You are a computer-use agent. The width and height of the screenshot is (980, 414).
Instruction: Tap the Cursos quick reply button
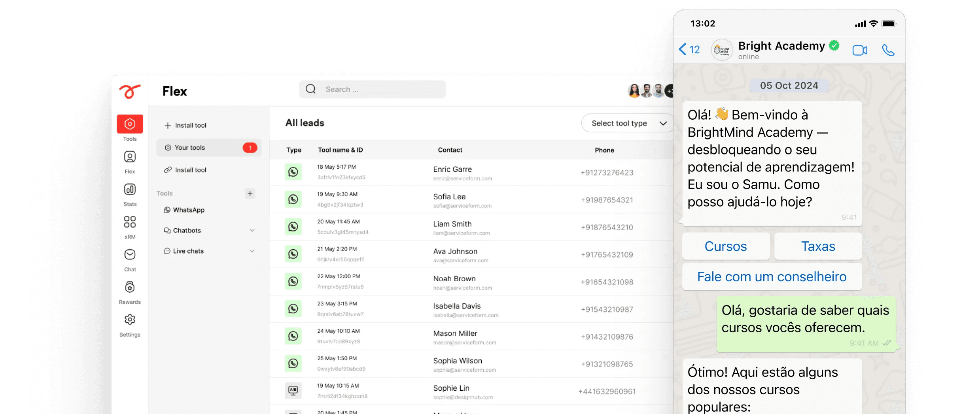pos(726,247)
